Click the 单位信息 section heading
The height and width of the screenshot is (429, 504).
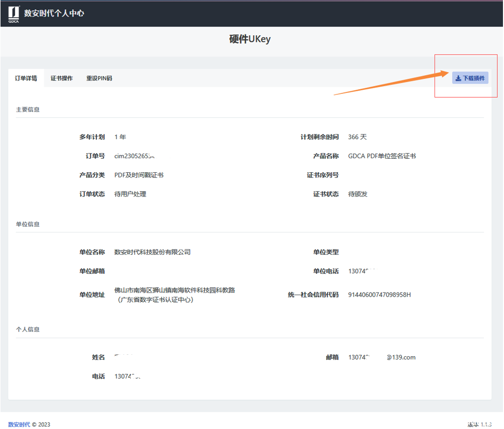click(27, 224)
